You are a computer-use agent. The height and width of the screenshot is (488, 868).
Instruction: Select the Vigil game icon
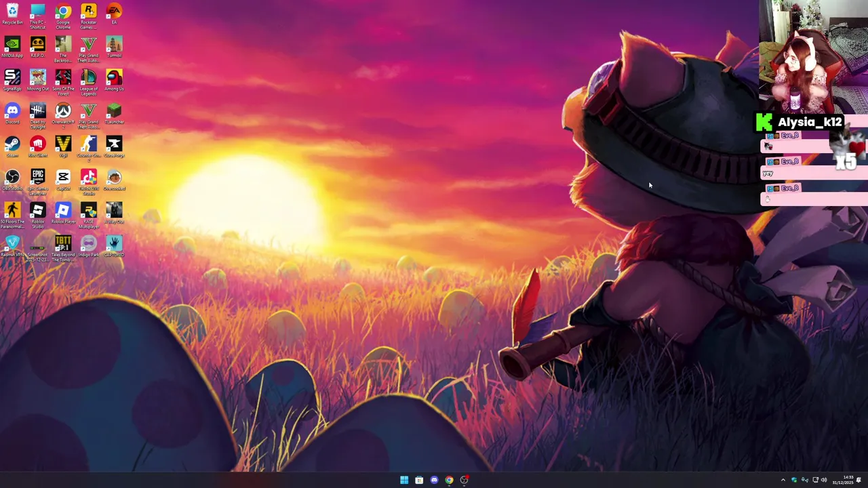[x=63, y=146]
